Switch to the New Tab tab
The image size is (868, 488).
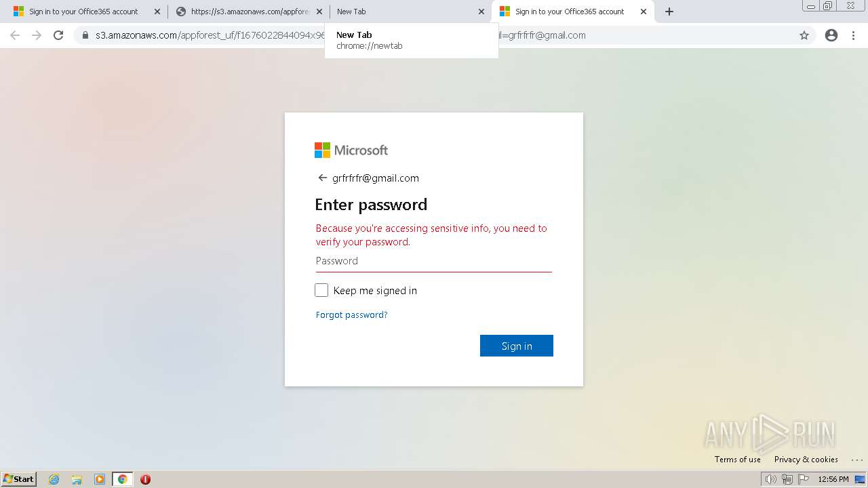click(410, 12)
